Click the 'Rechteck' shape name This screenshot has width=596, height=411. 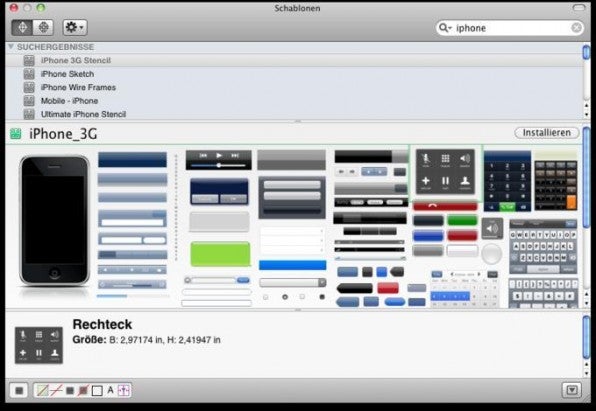tap(102, 324)
